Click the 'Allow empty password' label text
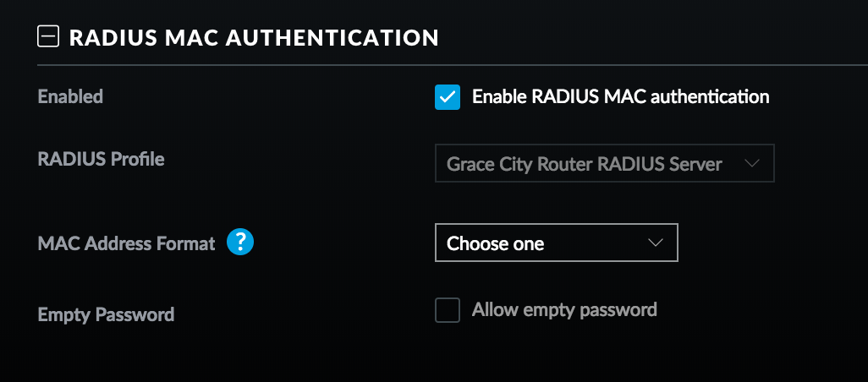868x382 pixels. tap(564, 310)
